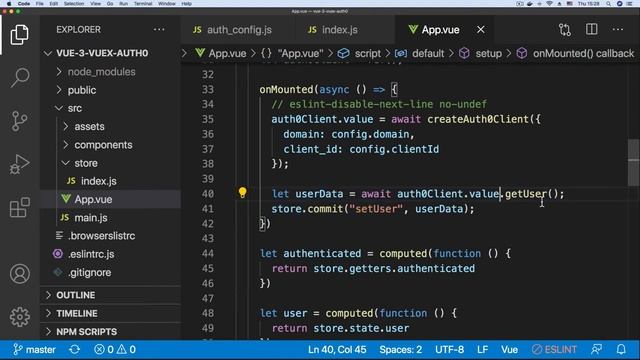
Task: Open editor More Actions ellipsis
Action: [618, 29]
